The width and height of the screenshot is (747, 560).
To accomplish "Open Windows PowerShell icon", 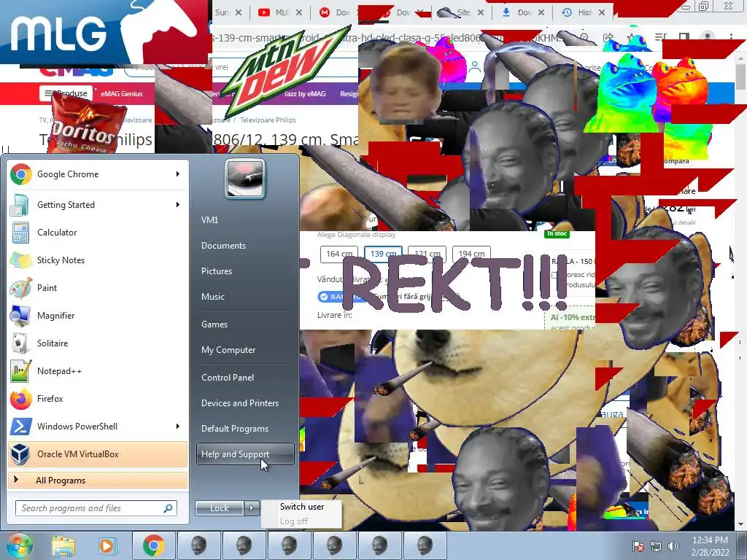I will [20, 426].
